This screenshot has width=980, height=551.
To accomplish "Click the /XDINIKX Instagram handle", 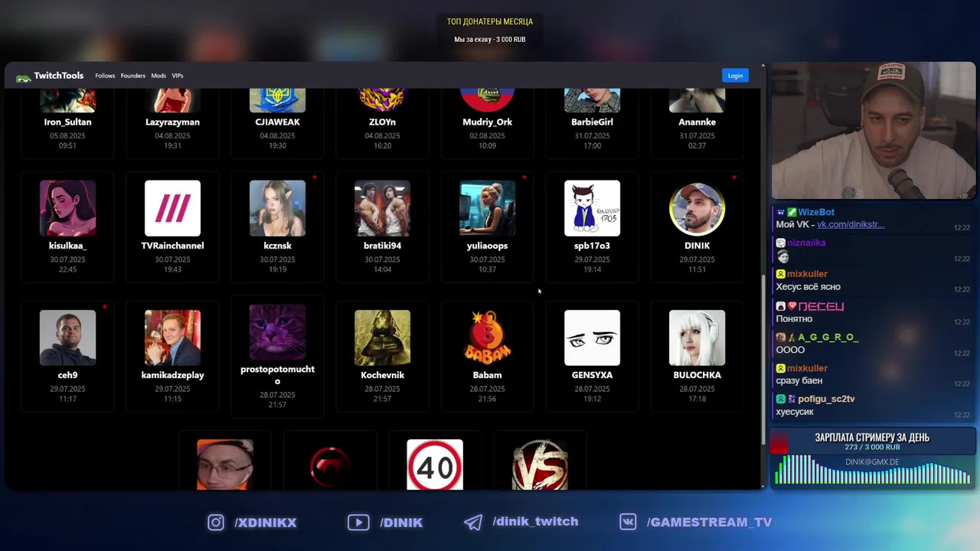I will [266, 523].
